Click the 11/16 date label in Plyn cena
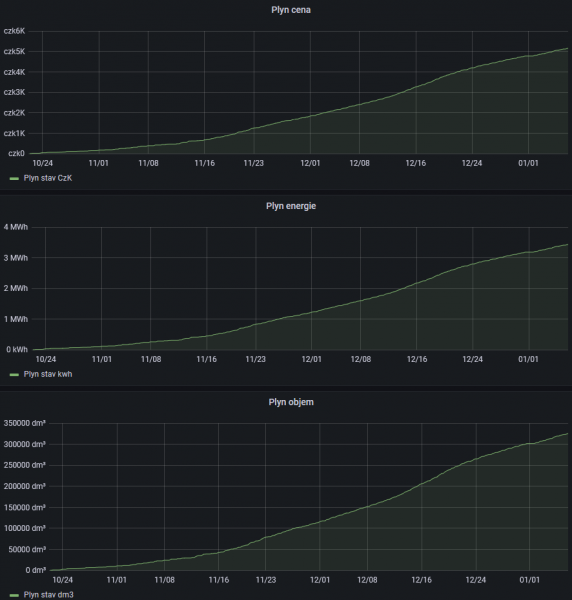This screenshot has height=600, width=572. point(204,163)
